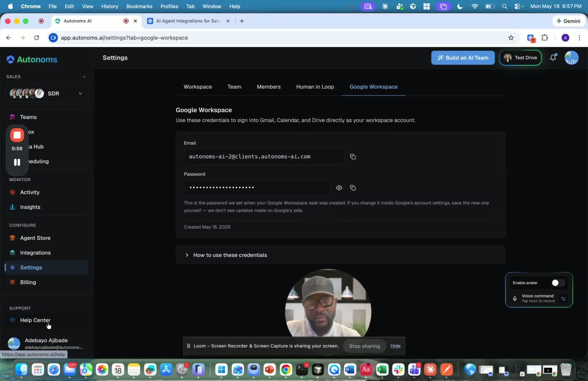The height and width of the screenshot is (381, 588).
Task: Click the webcam video bubble
Action: point(328,303)
